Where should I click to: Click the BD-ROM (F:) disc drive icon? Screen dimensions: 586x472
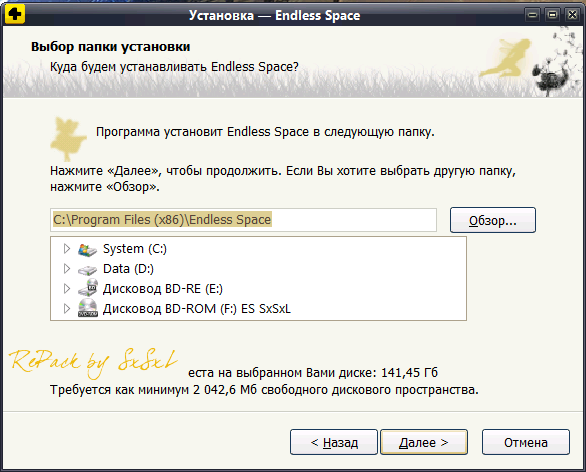(88, 308)
